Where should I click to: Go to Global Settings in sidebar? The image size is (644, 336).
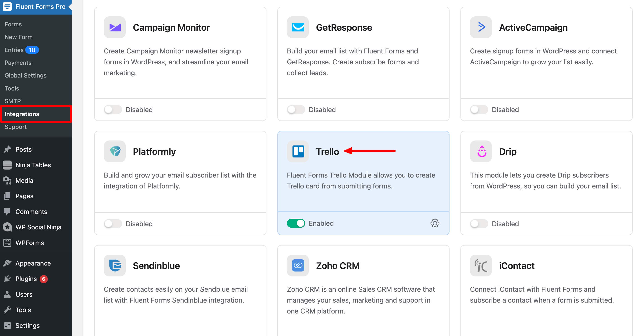(x=26, y=75)
